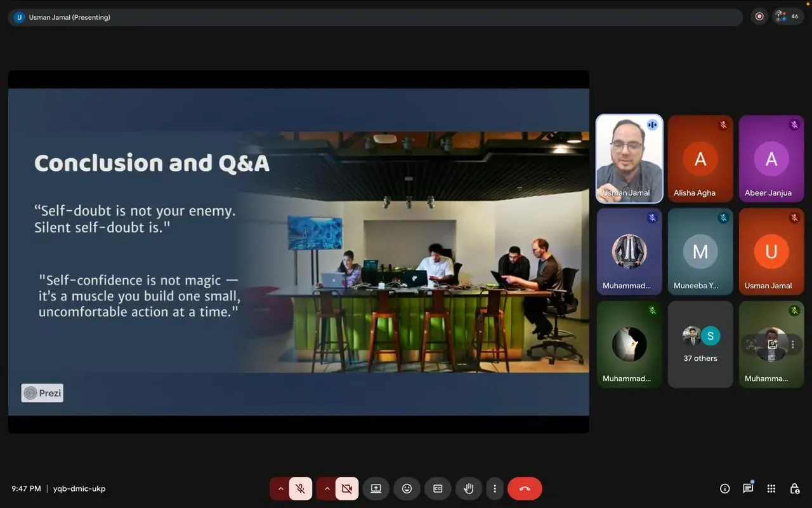Image resolution: width=812 pixels, height=508 pixels.
Task: Select the Muneeba Y... tile
Action: pos(700,251)
